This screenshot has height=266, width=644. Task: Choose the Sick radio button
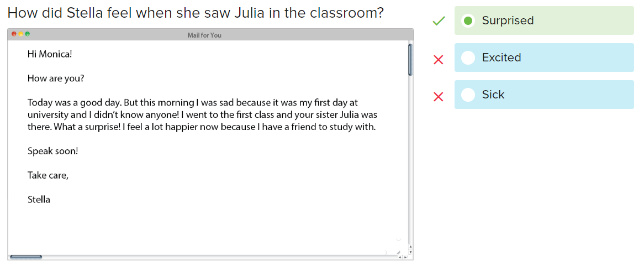(x=468, y=95)
